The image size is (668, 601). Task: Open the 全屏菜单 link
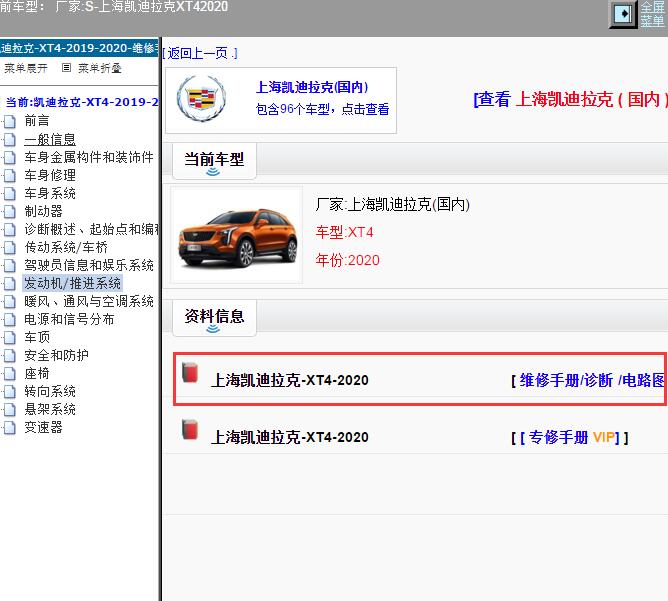(653, 14)
